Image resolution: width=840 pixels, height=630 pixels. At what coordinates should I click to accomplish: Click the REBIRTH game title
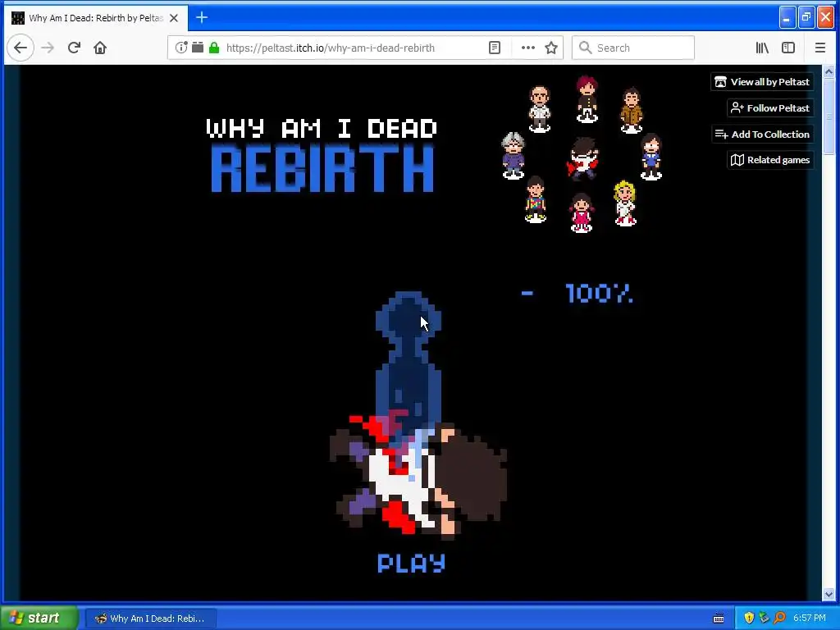322,168
